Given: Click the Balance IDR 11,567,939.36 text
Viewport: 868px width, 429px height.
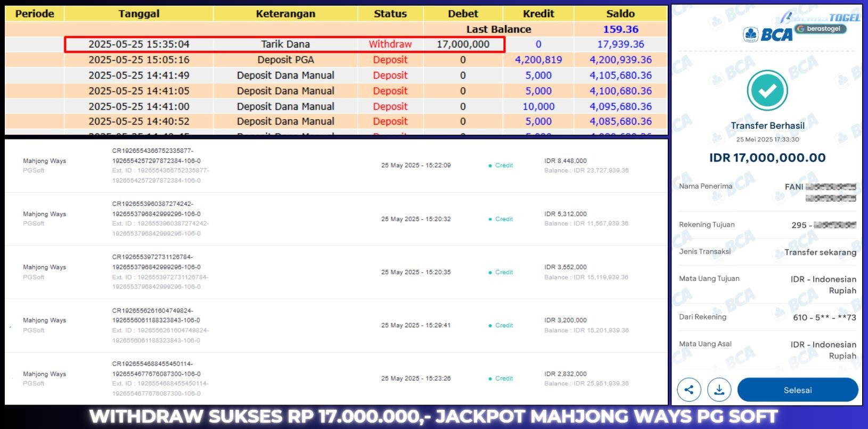Looking at the screenshot, I should [586, 224].
